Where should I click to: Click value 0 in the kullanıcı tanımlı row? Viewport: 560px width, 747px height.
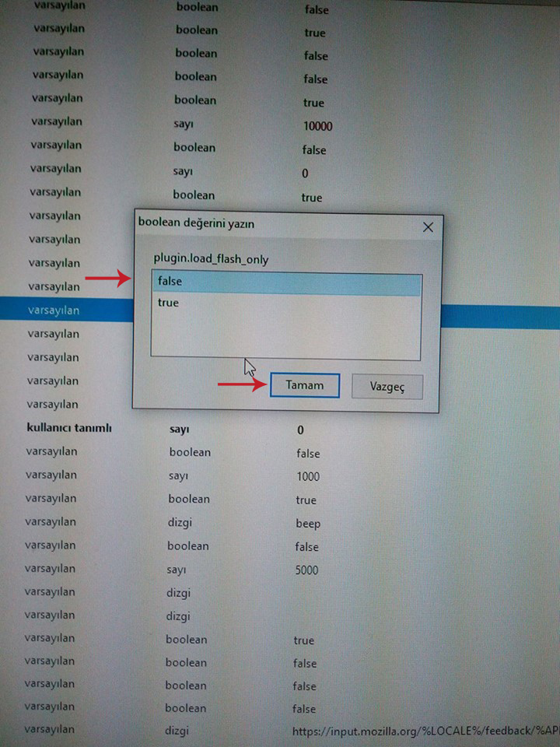coord(300,430)
